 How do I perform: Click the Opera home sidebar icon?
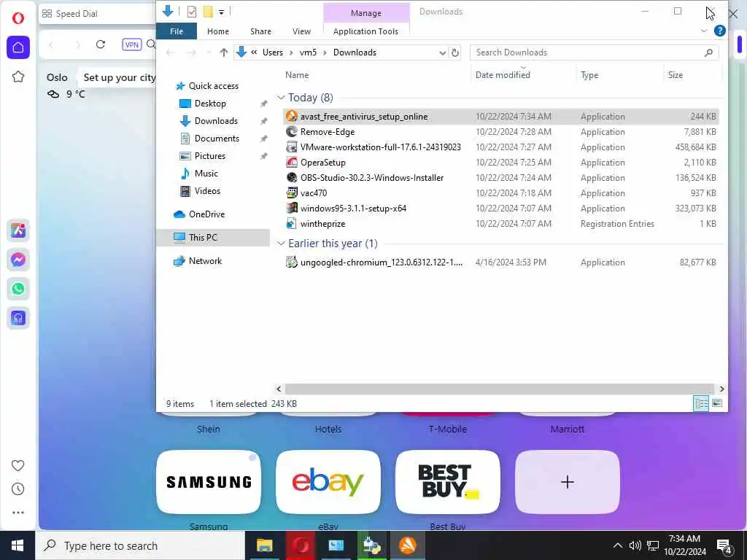click(x=18, y=47)
